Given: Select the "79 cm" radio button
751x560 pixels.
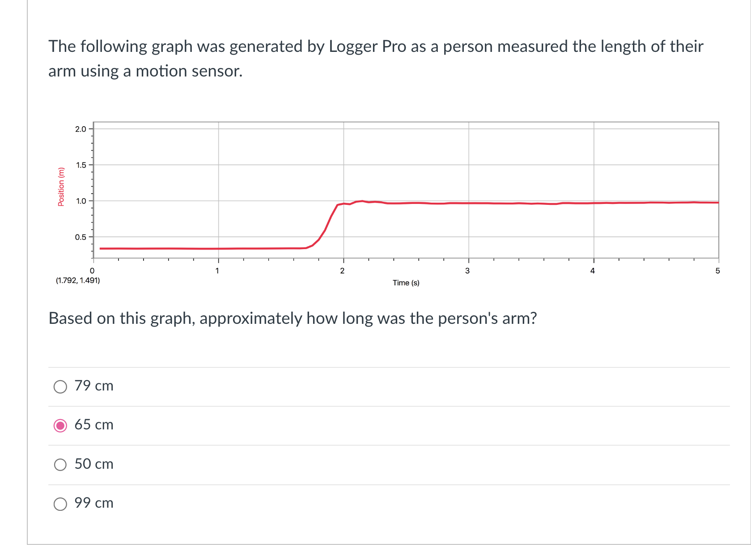Looking at the screenshot, I should (60, 386).
